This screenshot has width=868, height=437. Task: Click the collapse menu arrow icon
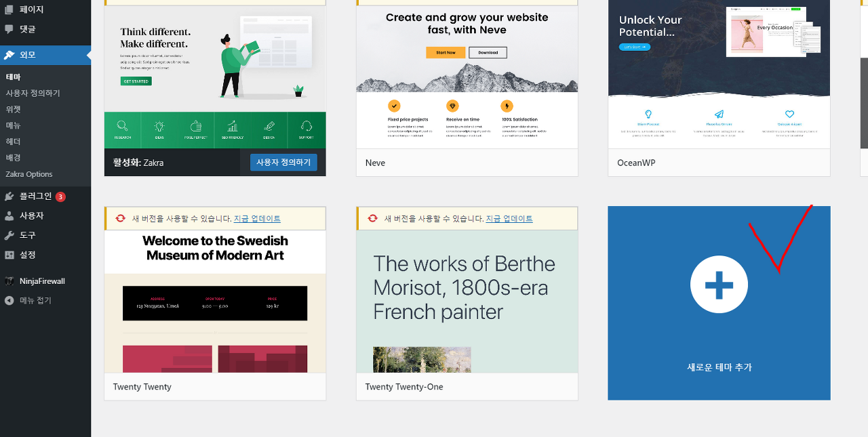(x=9, y=301)
